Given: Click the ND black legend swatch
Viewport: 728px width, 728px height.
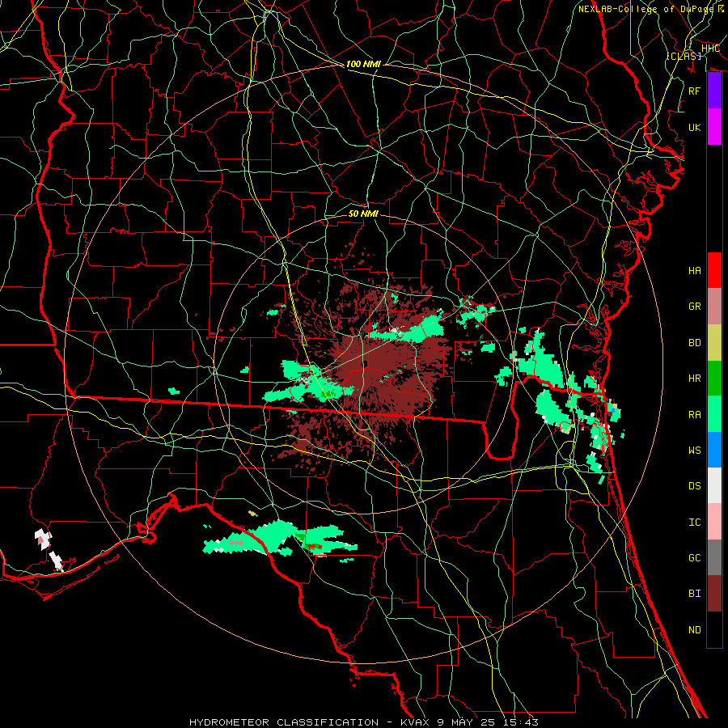Looking at the screenshot, I should (x=714, y=629).
